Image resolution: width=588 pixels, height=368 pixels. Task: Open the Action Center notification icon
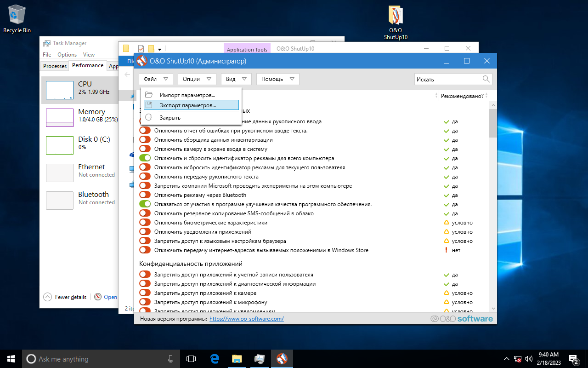(573, 359)
